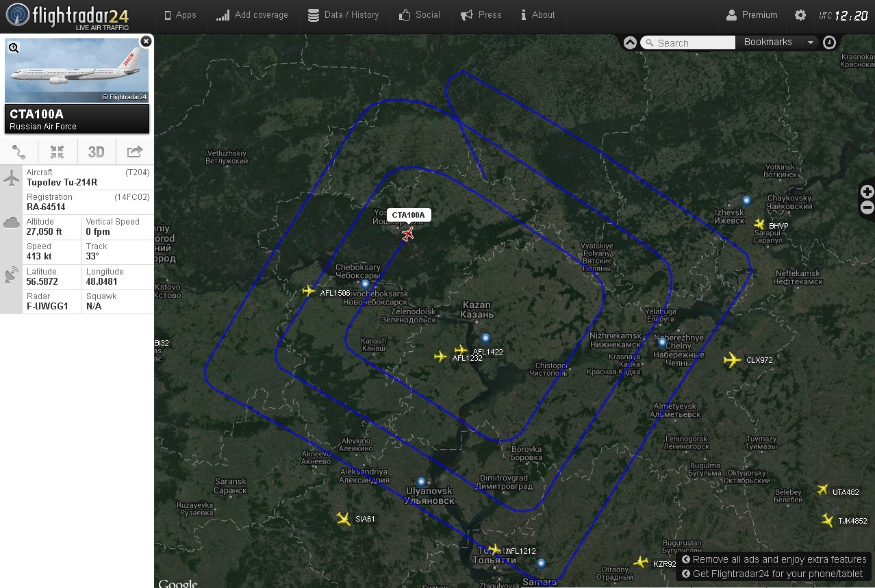Enlarge aircraft photo with magnifier icon

point(14,47)
